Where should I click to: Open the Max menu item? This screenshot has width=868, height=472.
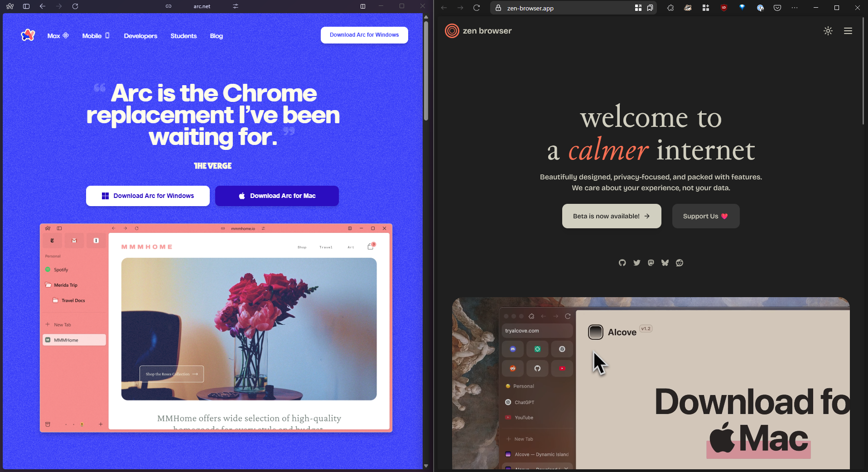pos(58,36)
